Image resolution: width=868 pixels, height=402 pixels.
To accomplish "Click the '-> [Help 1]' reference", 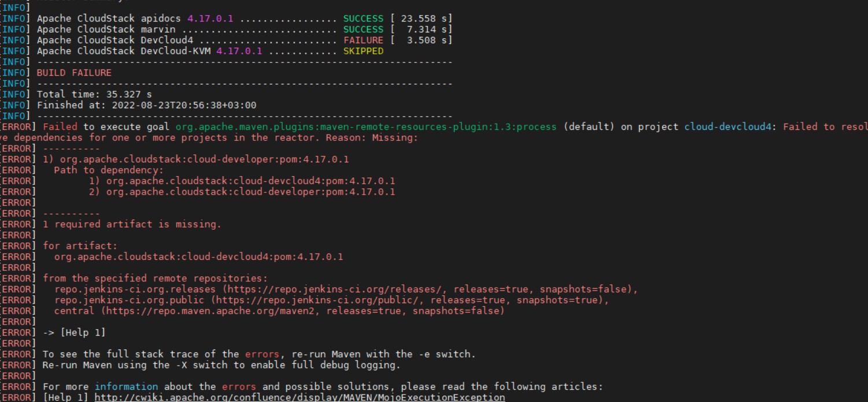I will click(x=74, y=333).
